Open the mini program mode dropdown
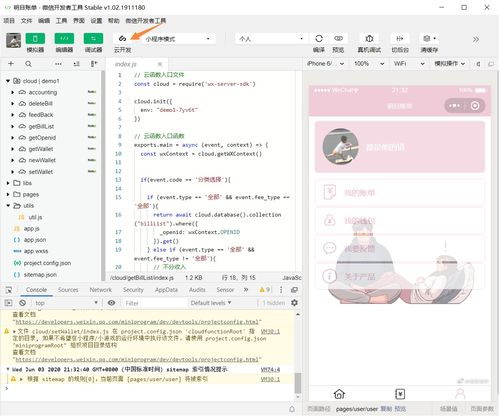This screenshot has width=499, height=416. pyautogui.click(x=177, y=39)
